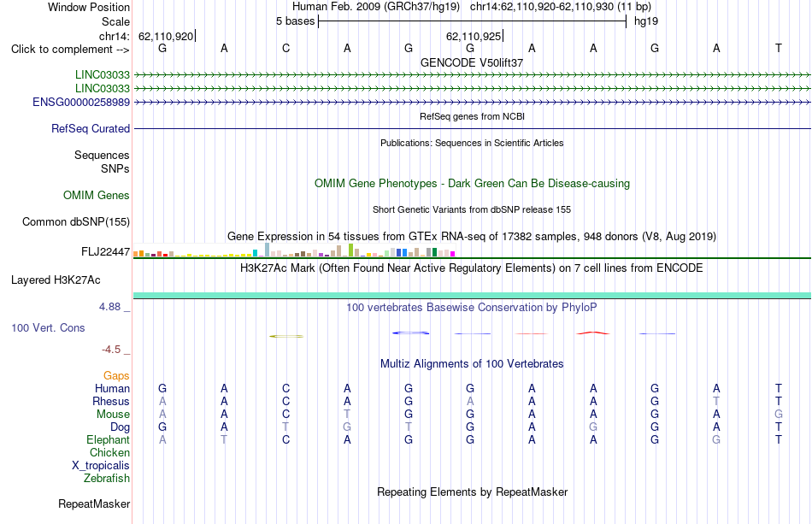The height and width of the screenshot is (524, 812).
Task: Click base C in the complement sequence row
Action: click(285, 49)
